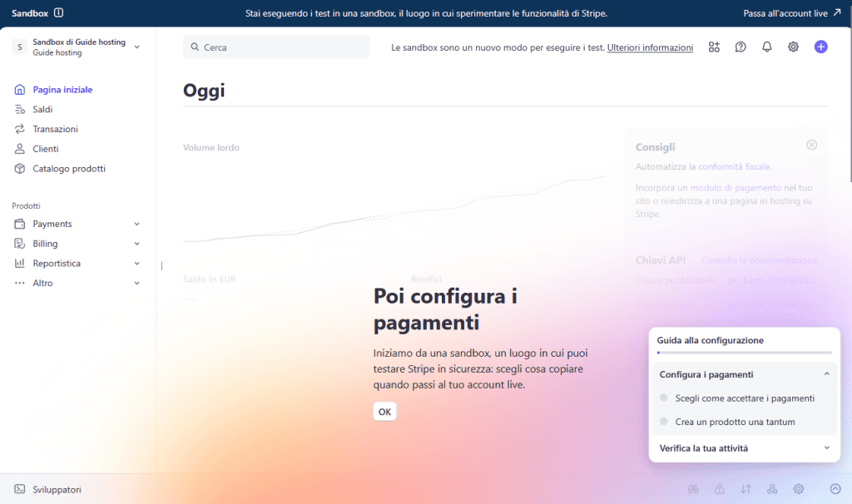Select Clienti in the sidebar
The image size is (852, 504).
click(x=44, y=149)
